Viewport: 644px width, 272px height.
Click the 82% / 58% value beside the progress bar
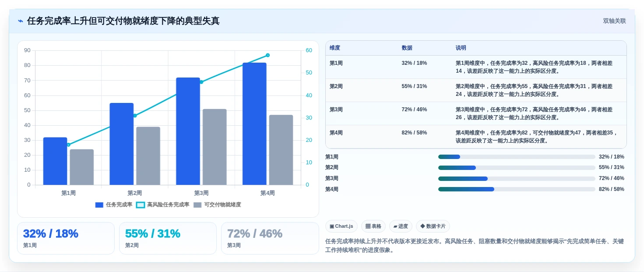click(612, 189)
